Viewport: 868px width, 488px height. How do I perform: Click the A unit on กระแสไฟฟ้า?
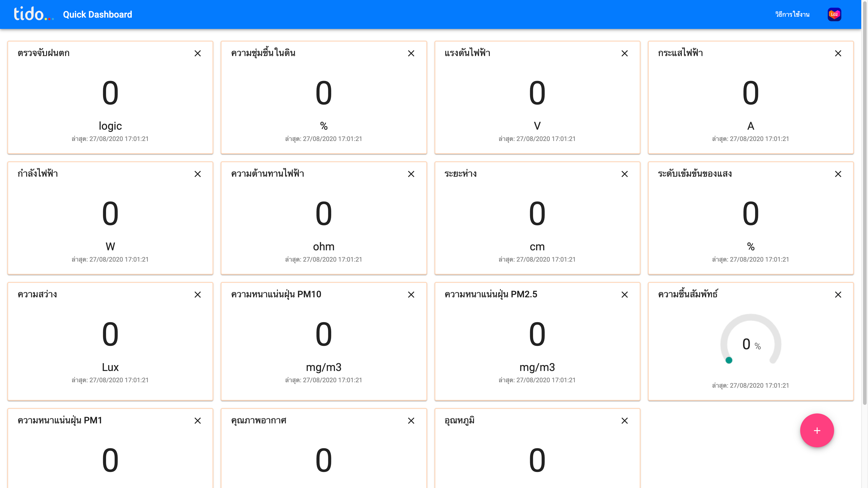751,126
